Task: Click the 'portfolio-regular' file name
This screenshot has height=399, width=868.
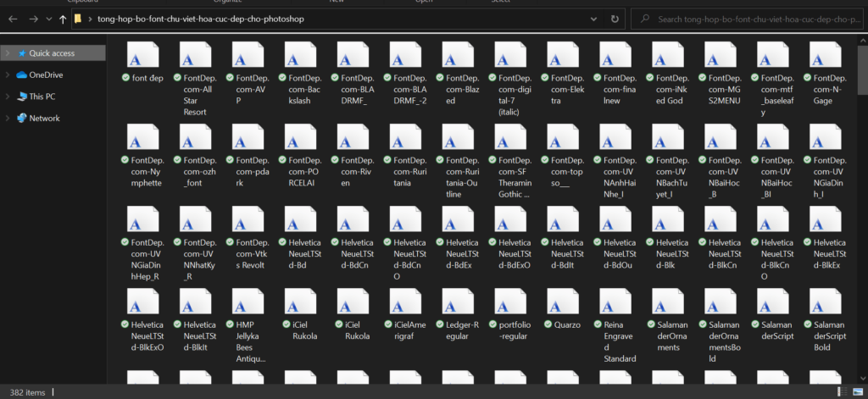Action: point(515,330)
